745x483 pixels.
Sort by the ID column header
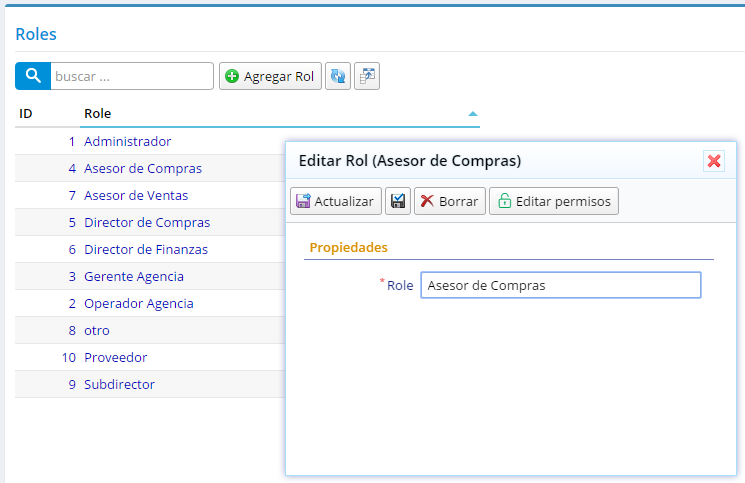pos(26,114)
